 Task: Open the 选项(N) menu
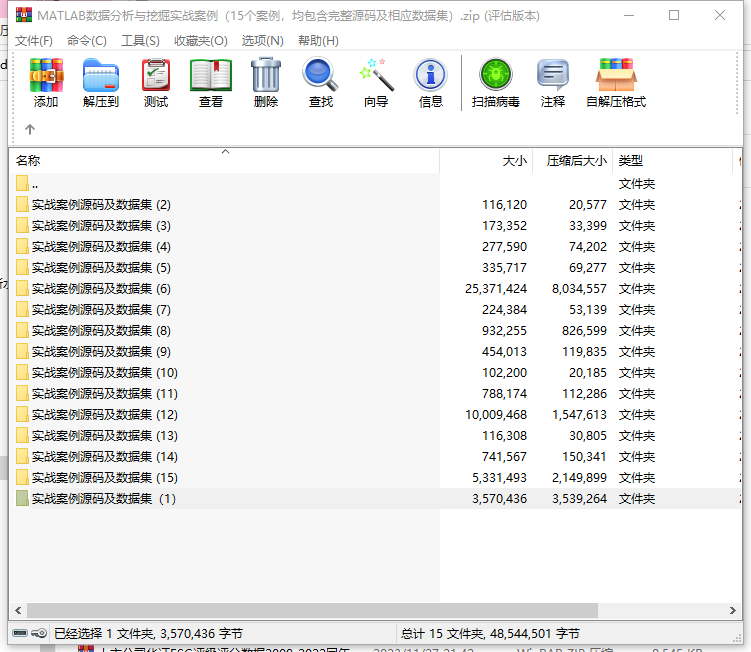[262, 41]
